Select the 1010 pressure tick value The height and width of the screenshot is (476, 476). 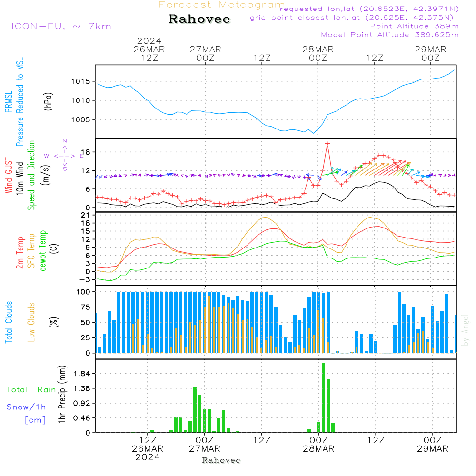pyautogui.click(x=80, y=100)
